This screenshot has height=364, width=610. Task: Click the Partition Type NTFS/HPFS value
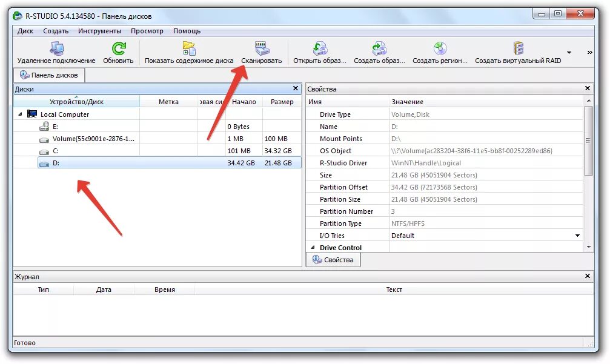click(408, 223)
